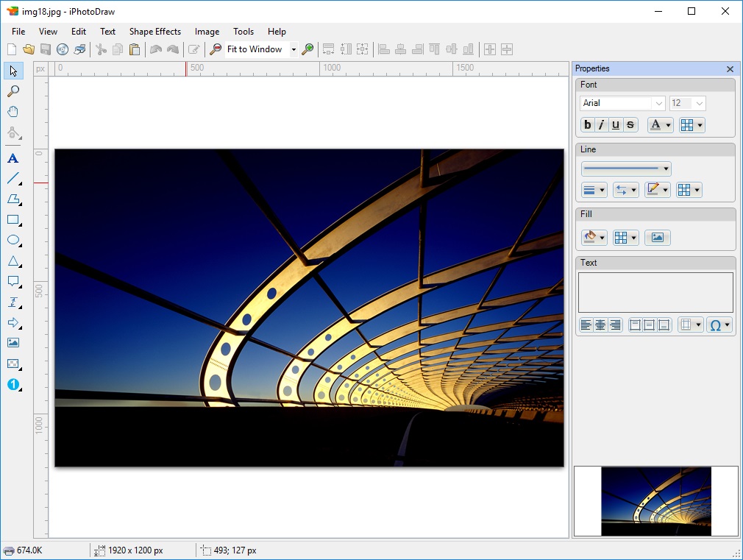Choose the Text tool marked with letter A
743x560 pixels.
point(13,158)
